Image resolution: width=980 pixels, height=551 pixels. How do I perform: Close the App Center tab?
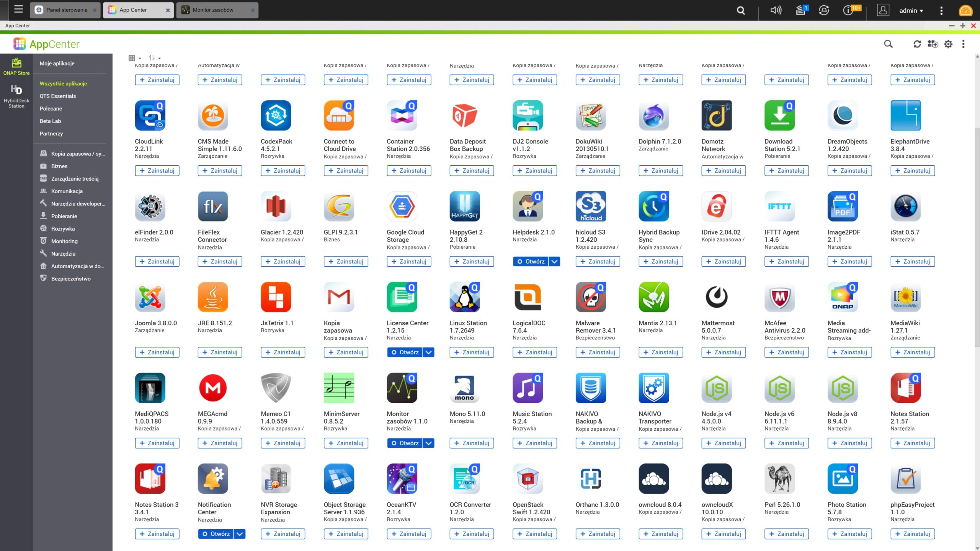click(x=168, y=11)
